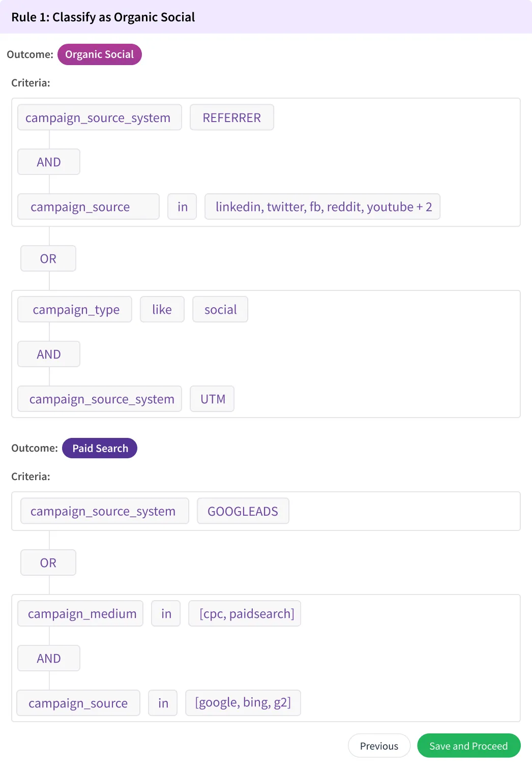Toggle the OR operator under Organic Social groups

click(48, 258)
